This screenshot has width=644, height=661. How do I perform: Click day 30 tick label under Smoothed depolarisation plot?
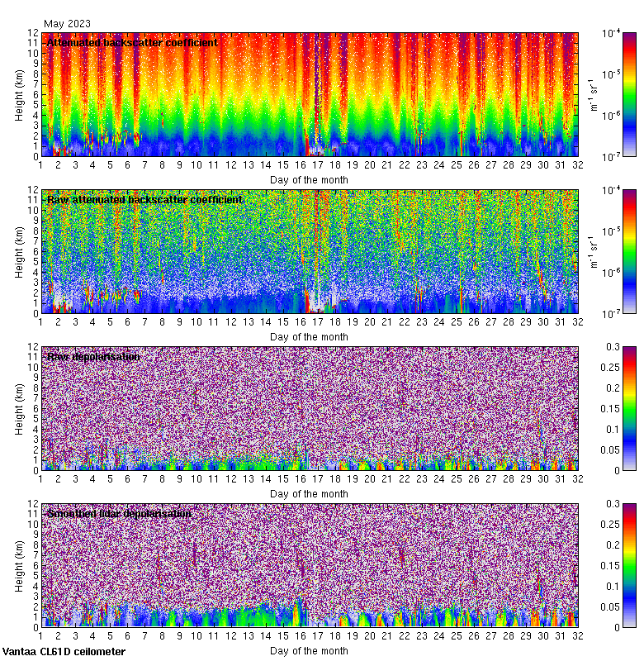(543, 636)
